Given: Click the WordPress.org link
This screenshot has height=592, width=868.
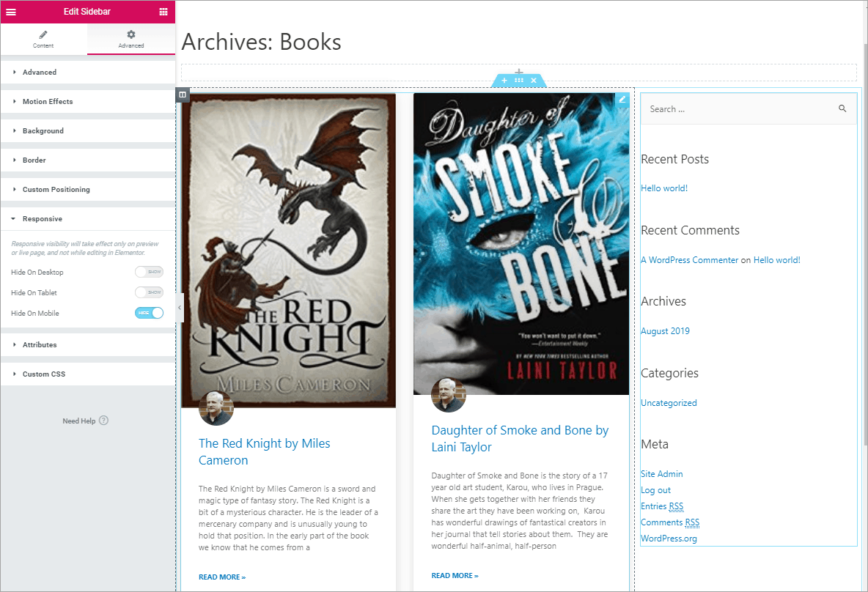Looking at the screenshot, I should (669, 539).
